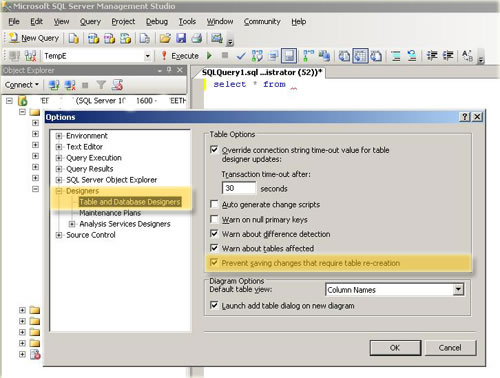The image size is (500, 378).
Task: Click the Transaction time-out seconds input field
Action: [x=239, y=188]
